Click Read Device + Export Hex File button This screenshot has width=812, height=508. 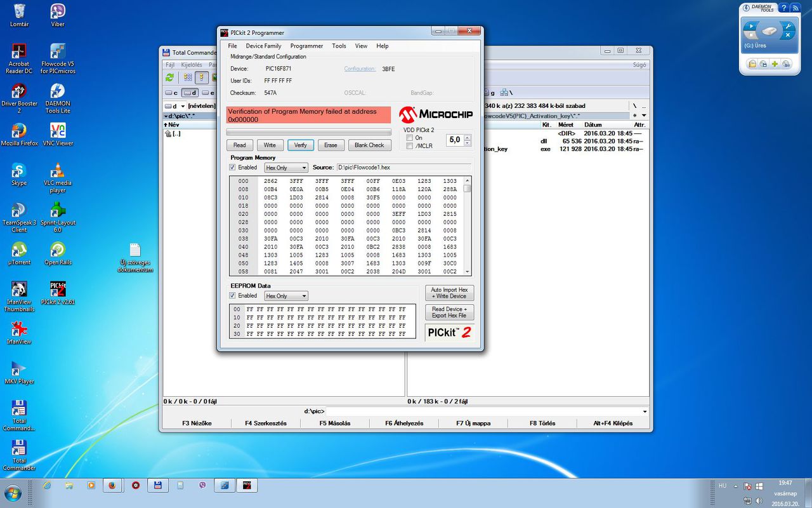pyautogui.click(x=449, y=312)
